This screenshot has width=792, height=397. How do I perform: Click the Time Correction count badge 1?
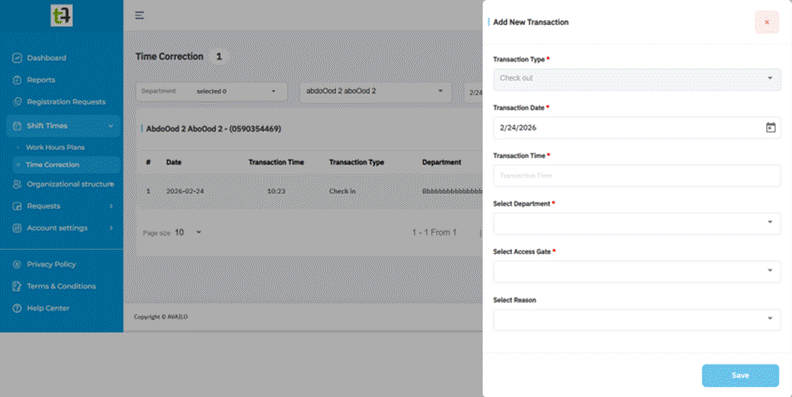[219, 57]
